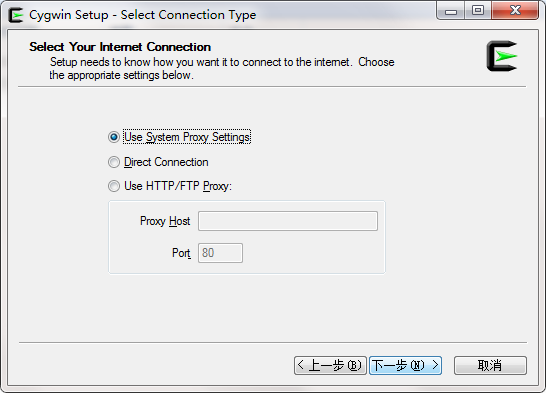Maximize the Cygwin Setup window

point(478,11)
